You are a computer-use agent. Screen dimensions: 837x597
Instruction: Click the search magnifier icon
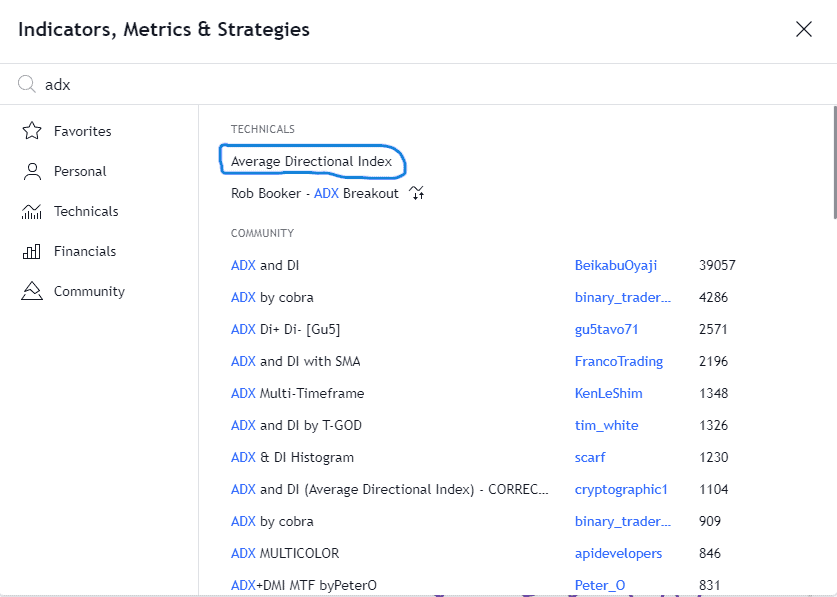pyautogui.click(x=26, y=84)
